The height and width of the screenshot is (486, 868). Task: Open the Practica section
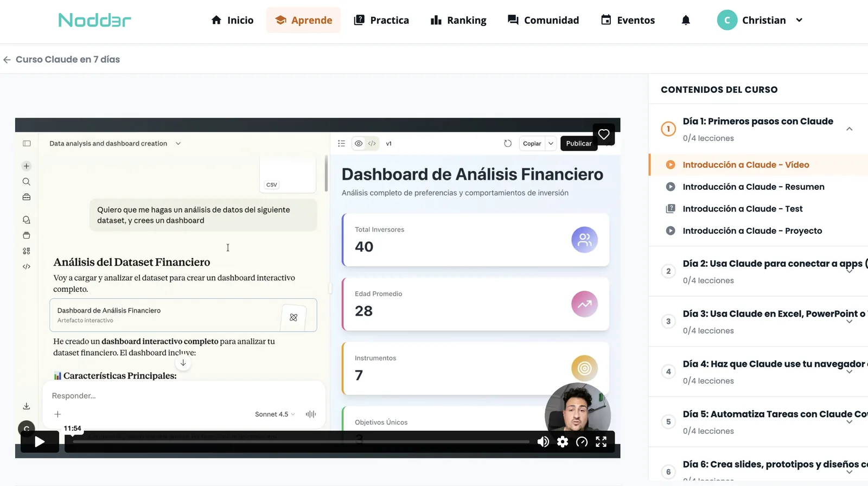coord(381,20)
